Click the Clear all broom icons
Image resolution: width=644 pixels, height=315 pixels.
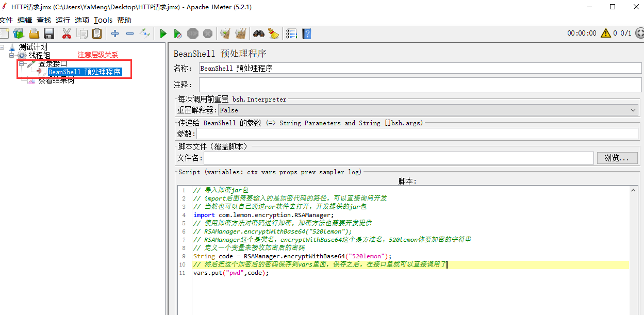coord(240,34)
